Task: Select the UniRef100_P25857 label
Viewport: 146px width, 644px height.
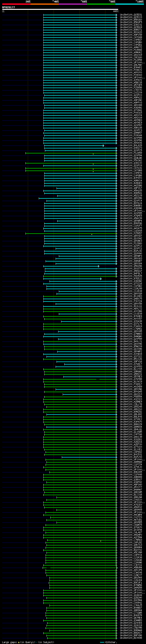Action: (131, 233)
